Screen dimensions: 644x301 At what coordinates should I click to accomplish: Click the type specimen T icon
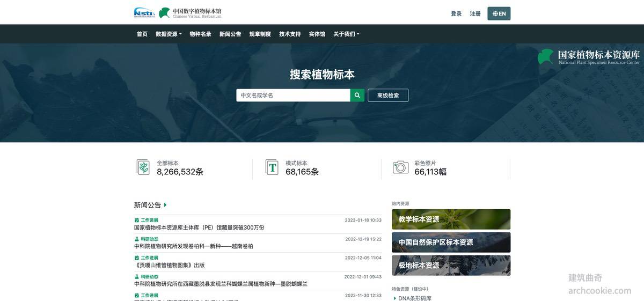pos(272,167)
